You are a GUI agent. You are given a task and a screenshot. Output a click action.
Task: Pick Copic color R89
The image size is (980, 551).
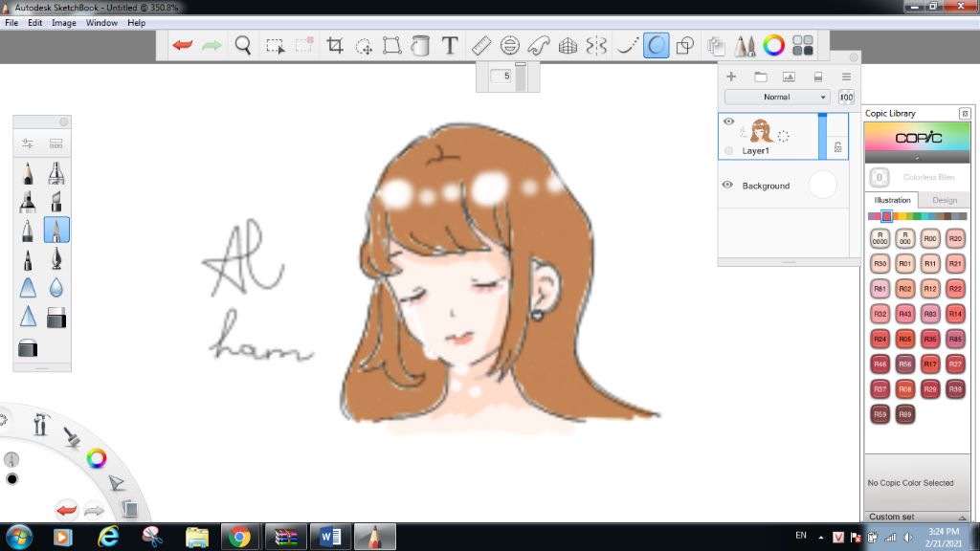(x=905, y=413)
